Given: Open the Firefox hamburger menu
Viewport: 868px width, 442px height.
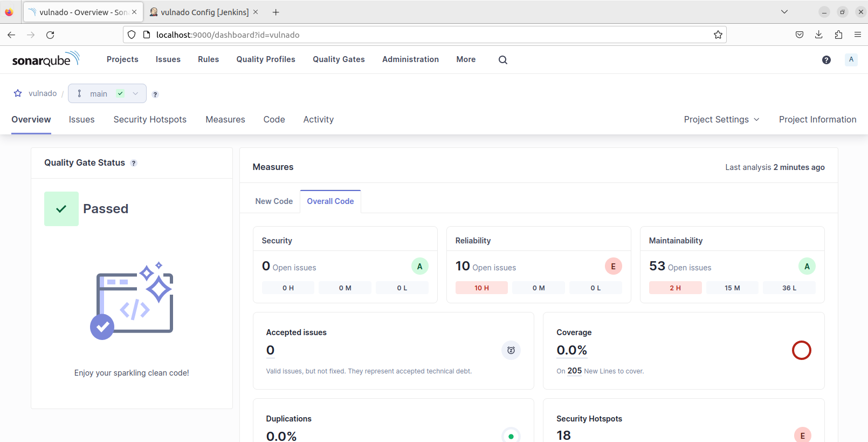Looking at the screenshot, I should click(x=858, y=35).
